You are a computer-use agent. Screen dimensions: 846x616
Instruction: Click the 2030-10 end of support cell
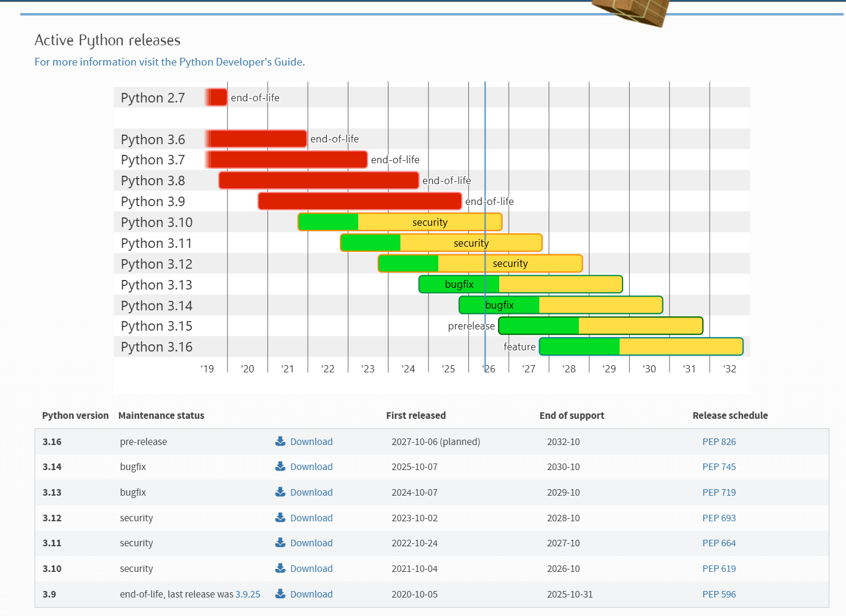[x=564, y=466]
